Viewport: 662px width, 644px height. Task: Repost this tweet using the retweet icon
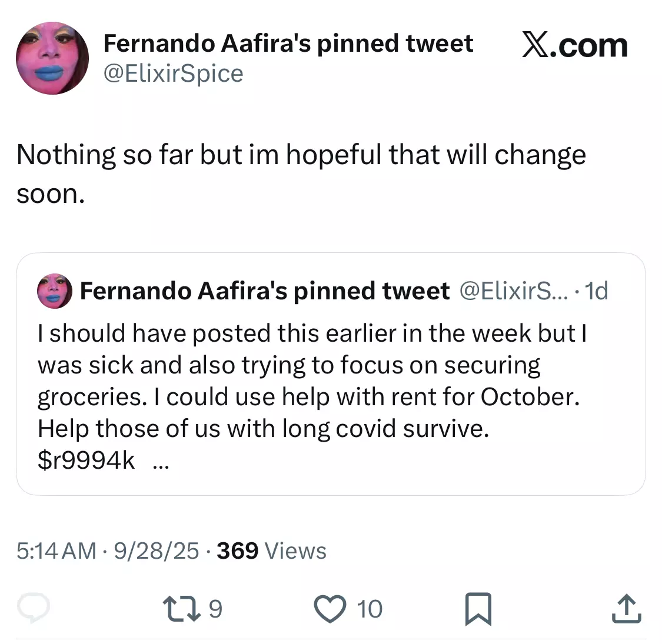[182, 608]
